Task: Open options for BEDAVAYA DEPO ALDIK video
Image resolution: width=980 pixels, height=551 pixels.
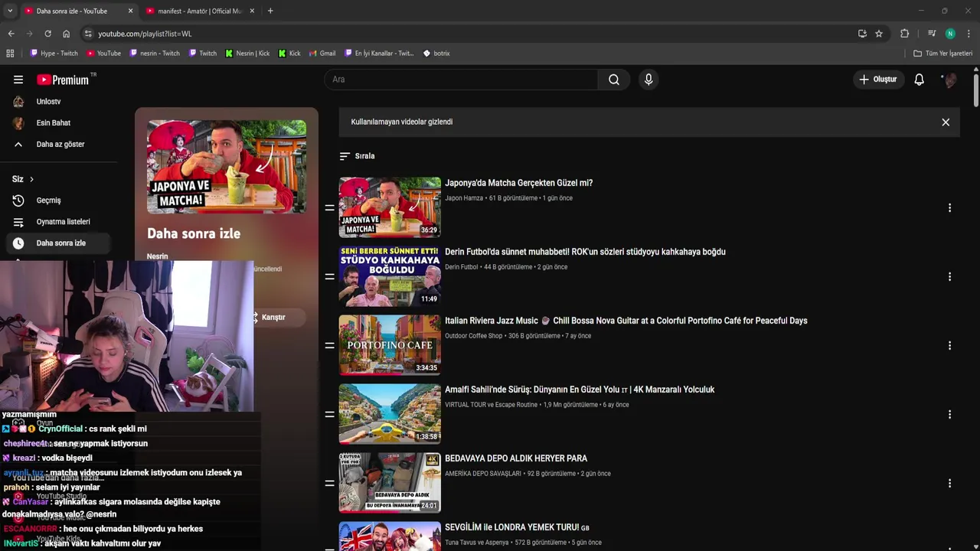Action: [949, 484]
